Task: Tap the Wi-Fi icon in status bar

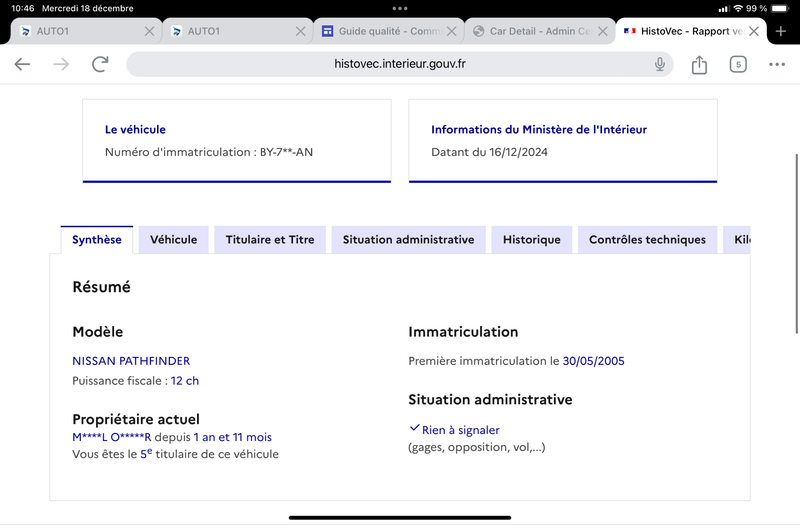Action: [x=738, y=8]
